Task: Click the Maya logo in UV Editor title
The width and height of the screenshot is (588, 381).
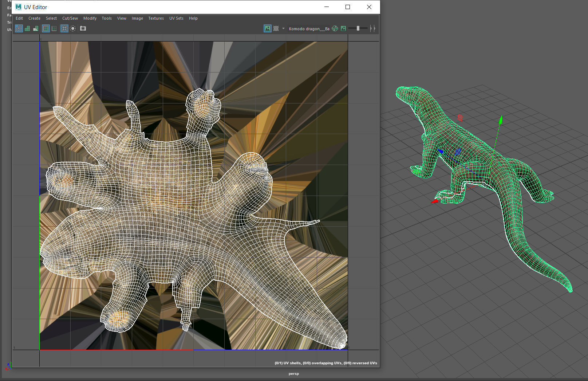Action: [19, 7]
